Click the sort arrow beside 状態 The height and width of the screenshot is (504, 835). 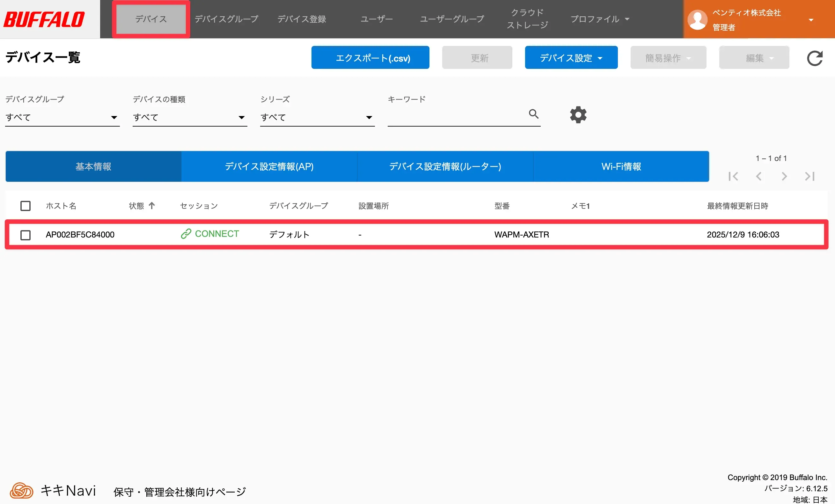click(x=152, y=205)
